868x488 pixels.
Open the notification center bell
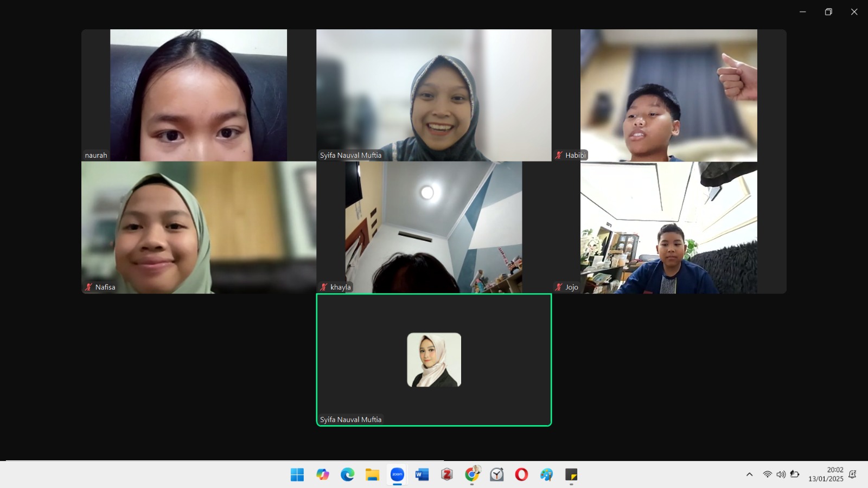point(852,474)
